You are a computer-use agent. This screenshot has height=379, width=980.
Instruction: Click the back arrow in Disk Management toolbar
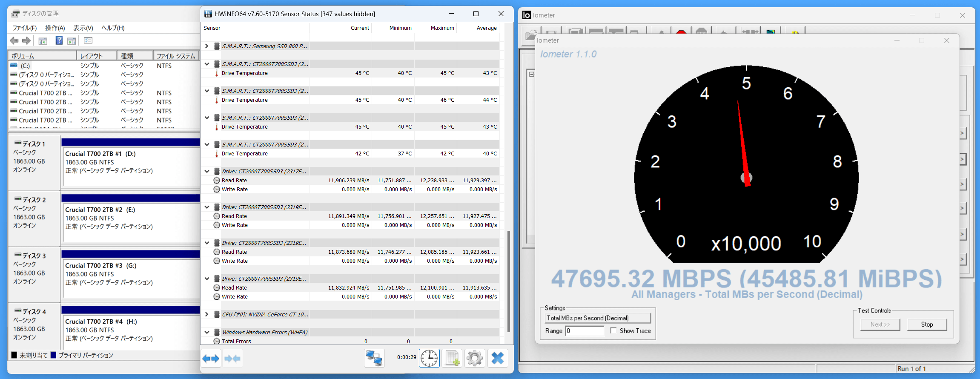click(x=14, y=40)
